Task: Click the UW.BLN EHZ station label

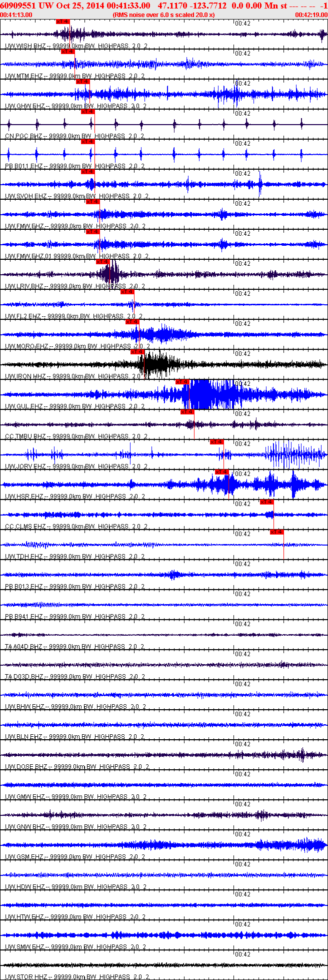Action: click(x=75, y=737)
